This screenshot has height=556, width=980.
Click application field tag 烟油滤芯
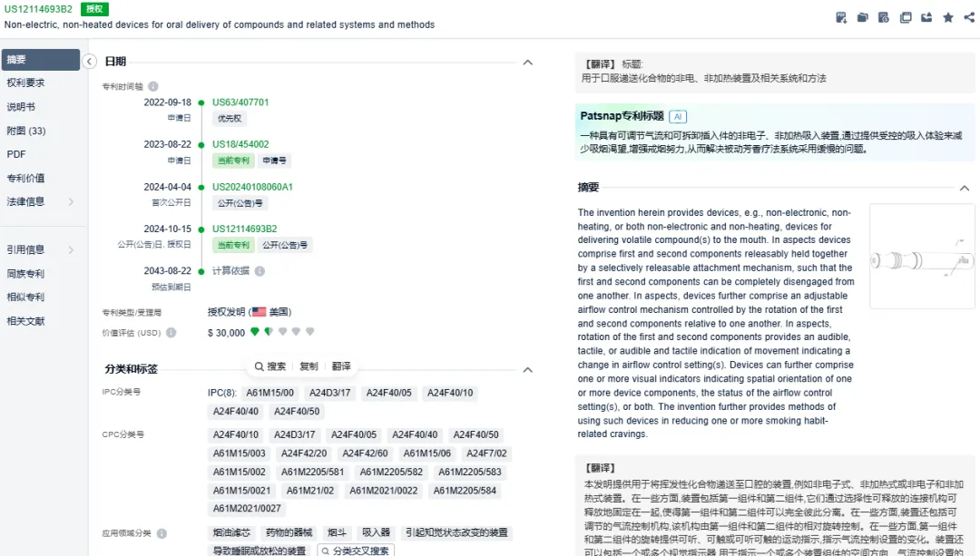point(231,533)
